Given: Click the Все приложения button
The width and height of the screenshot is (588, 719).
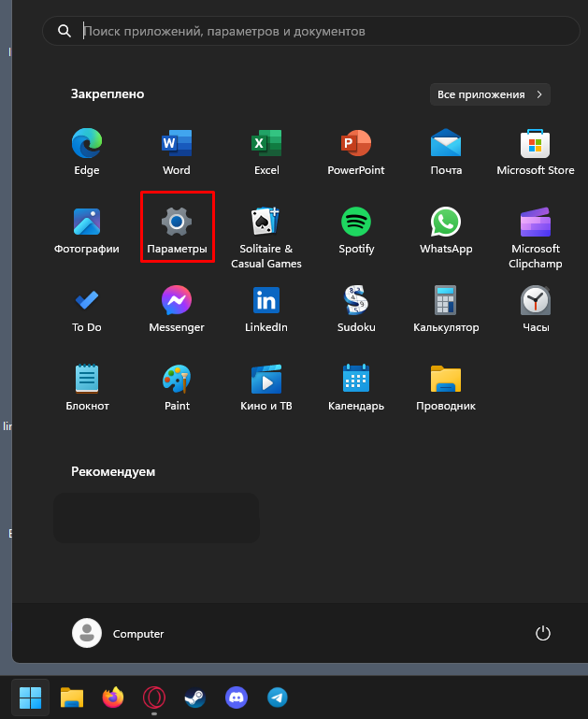Looking at the screenshot, I should [490, 94].
